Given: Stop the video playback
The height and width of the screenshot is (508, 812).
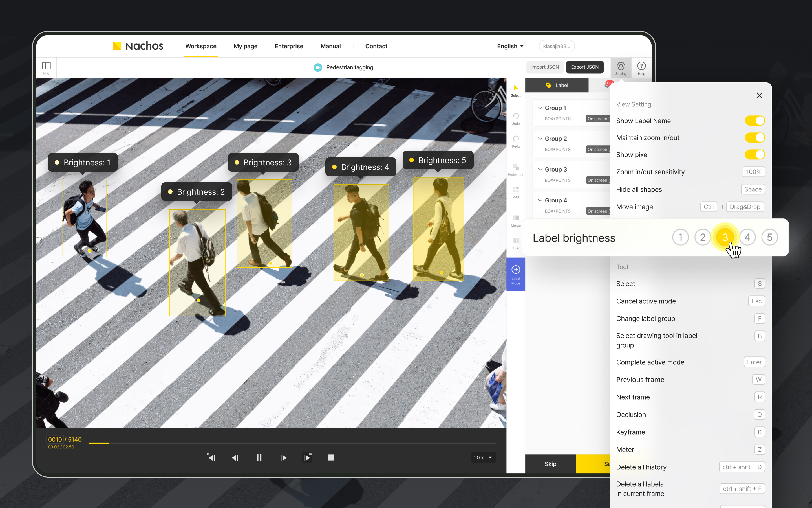Looking at the screenshot, I should click(331, 457).
